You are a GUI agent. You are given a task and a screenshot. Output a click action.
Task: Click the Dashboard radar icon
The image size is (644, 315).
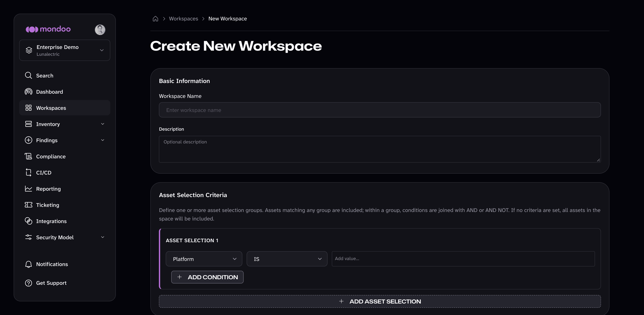tap(29, 92)
